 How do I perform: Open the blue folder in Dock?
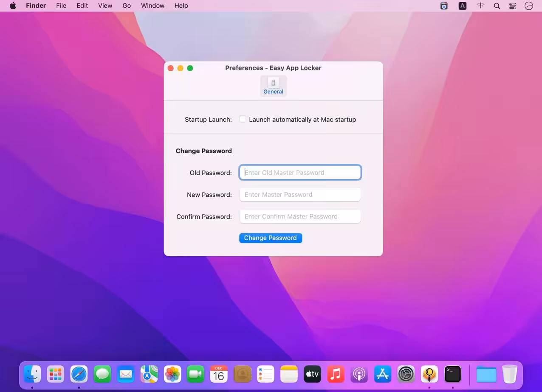point(486,374)
